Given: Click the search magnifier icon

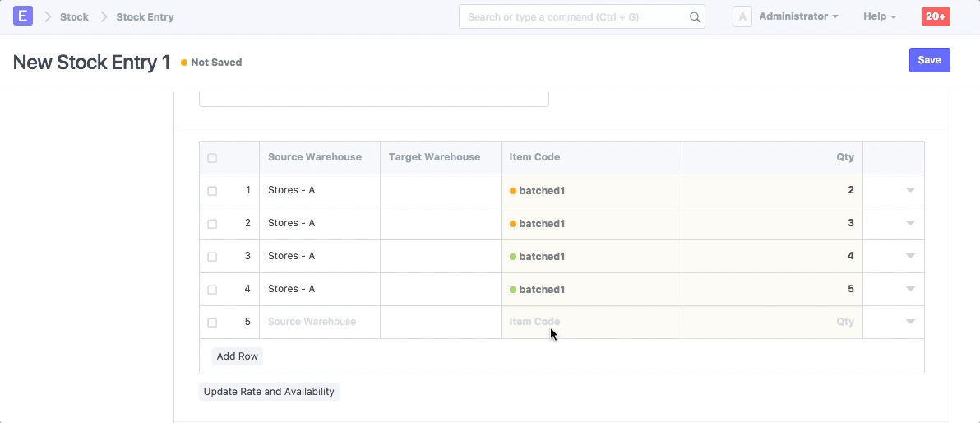Looking at the screenshot, I should pyautogui.click(x=695, y=17).
